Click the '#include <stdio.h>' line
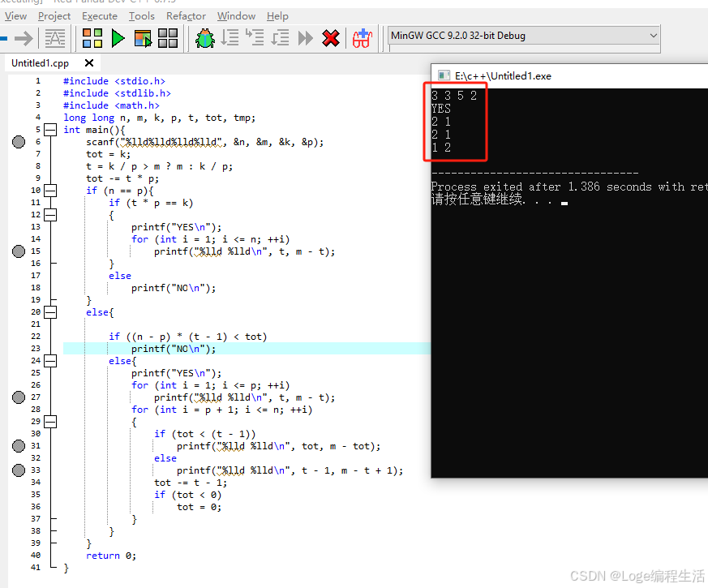708x588 pixels. tap(114, 81)
